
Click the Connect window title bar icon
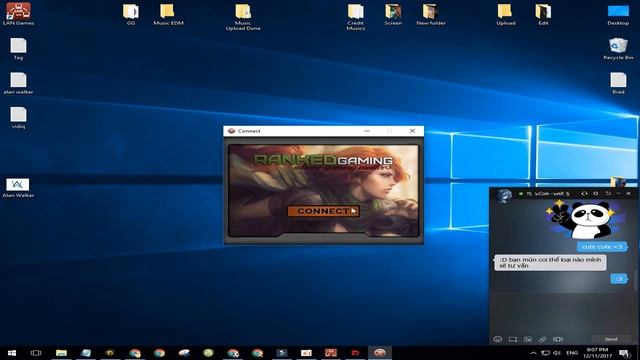pos(231,131)
